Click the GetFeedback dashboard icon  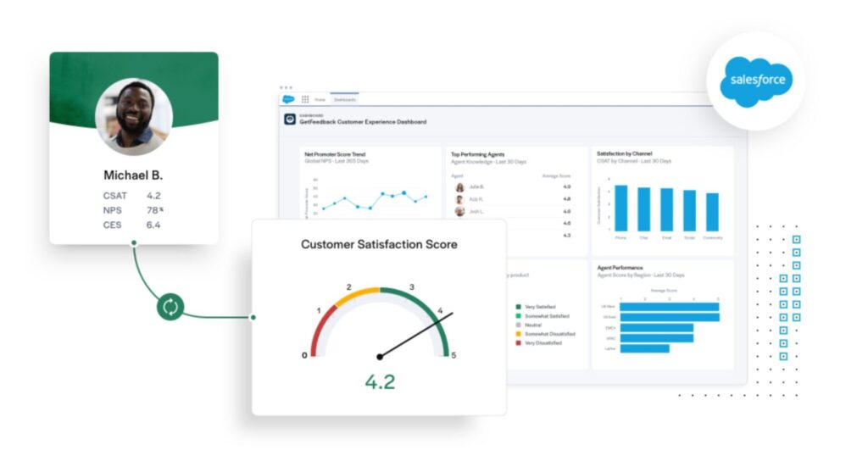[x=290, y=120]
